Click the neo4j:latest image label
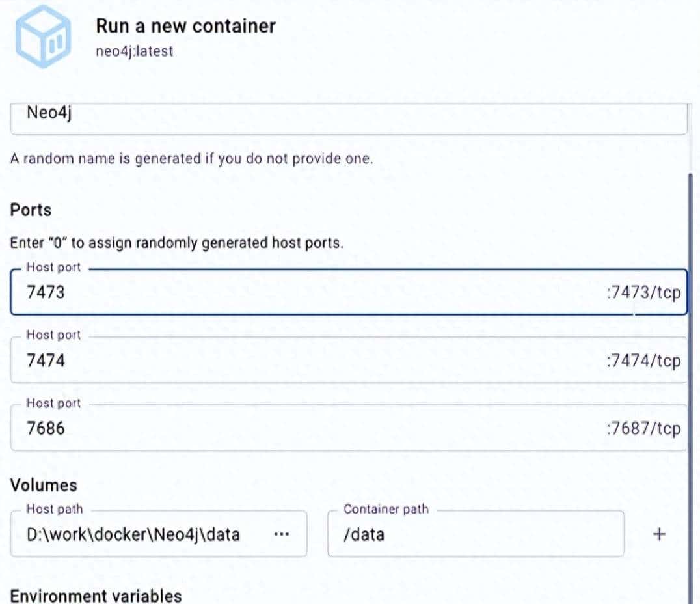This screenshot has height=604, width=700. point(134,51)
